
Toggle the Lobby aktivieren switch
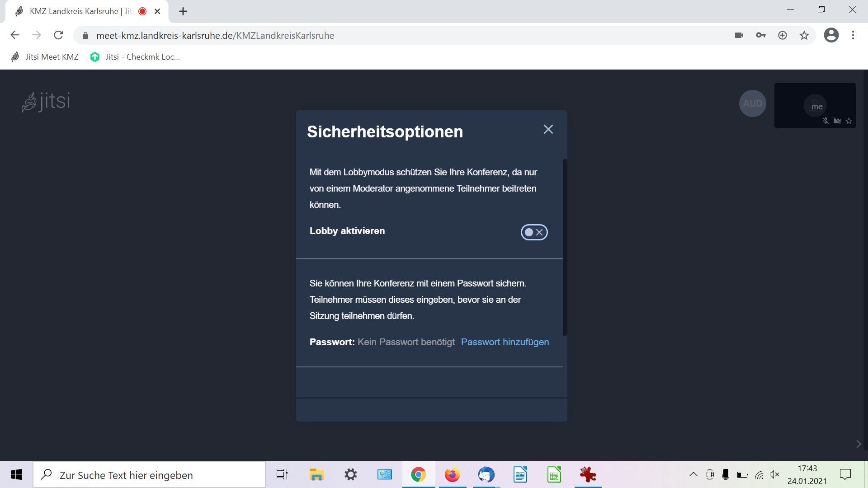(534, 232)
